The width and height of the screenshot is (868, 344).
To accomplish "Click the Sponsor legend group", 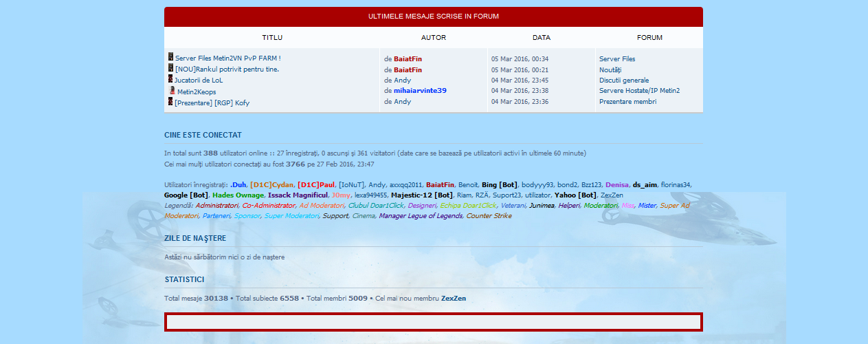I will [x=247, y=216].
